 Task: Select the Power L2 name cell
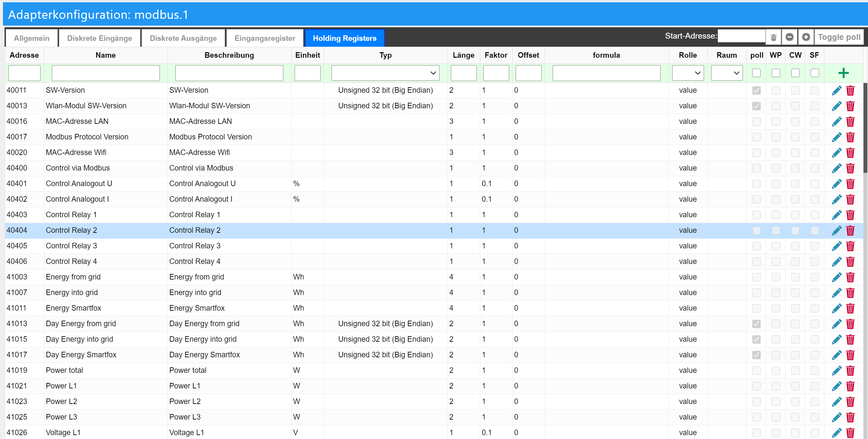(105, 401)
